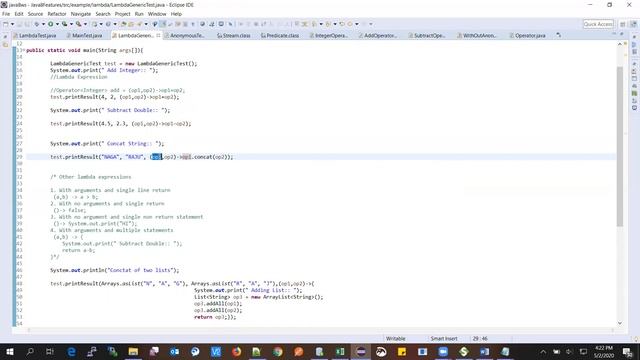Image resolution: width=640 pixels, height=360 pixels.
Task: Open the Zoom app from the taskbar
Action: [443, 351]
